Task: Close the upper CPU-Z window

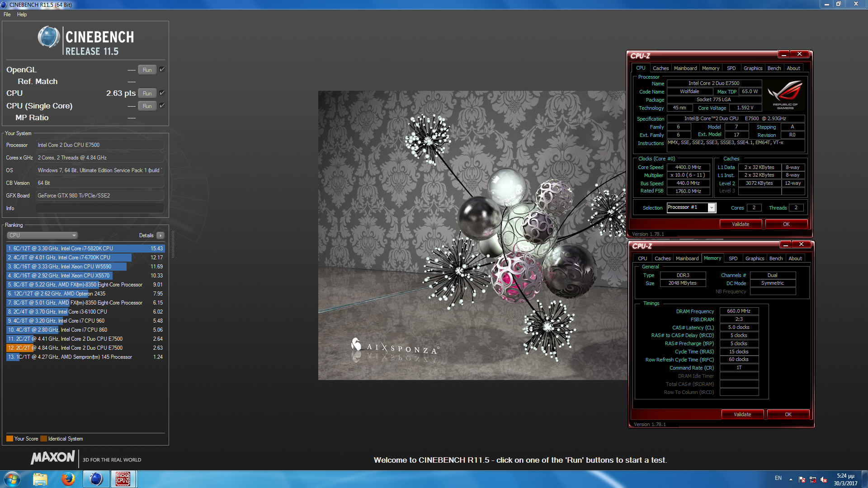Action: 799,54
